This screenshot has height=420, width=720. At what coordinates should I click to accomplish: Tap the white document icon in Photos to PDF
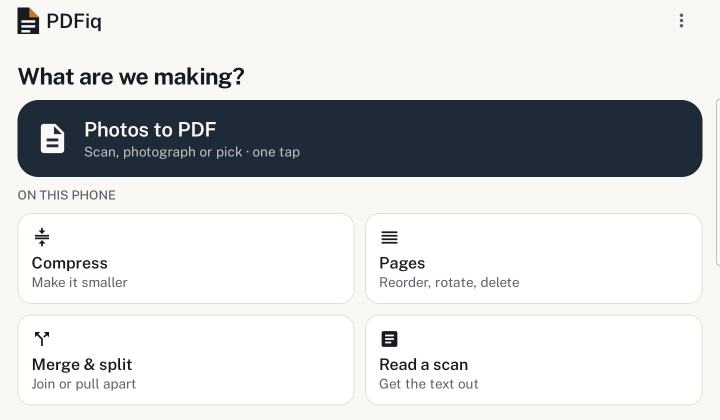point(52,138)
